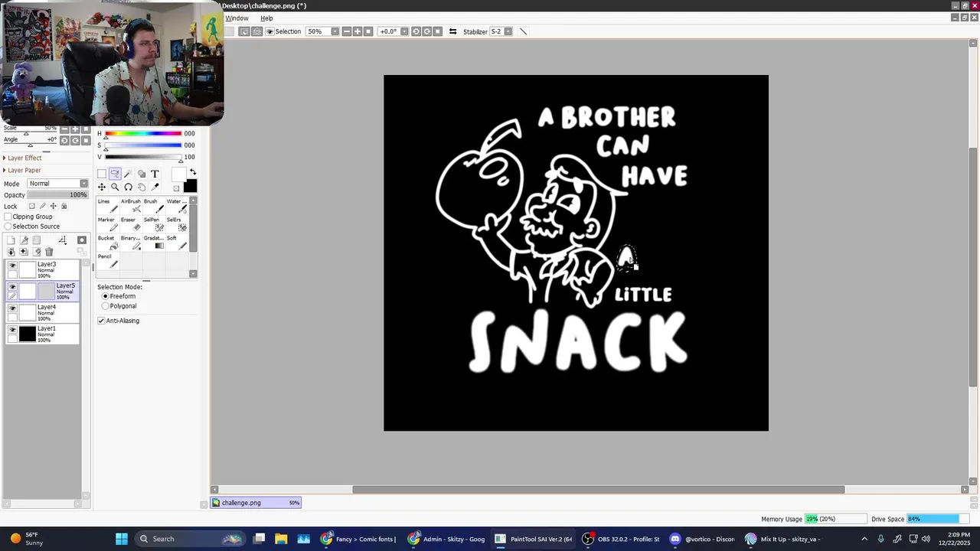Select the Zoom magnifier tool
This screenshot has width=980, height=551.
point(114,187)
